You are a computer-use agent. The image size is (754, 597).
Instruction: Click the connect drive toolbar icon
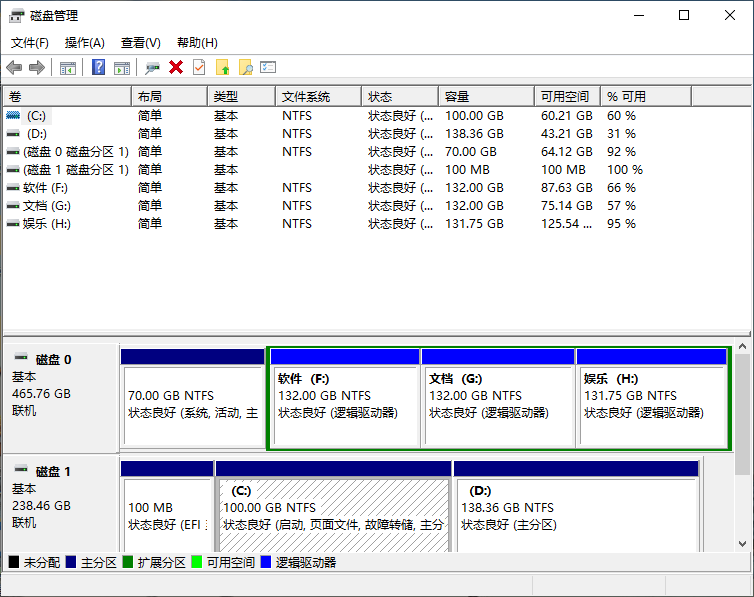pyautogui.click(x=152, y=67)
